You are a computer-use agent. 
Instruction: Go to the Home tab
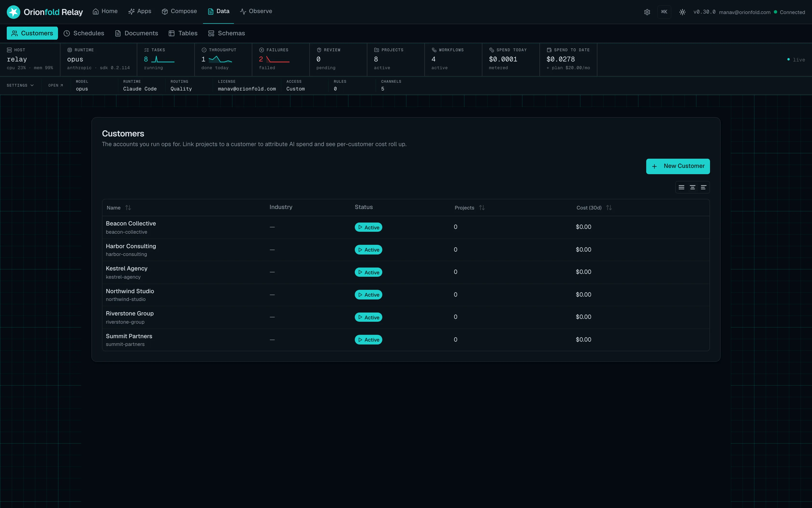pyautogui.click(x=105, y=11)
